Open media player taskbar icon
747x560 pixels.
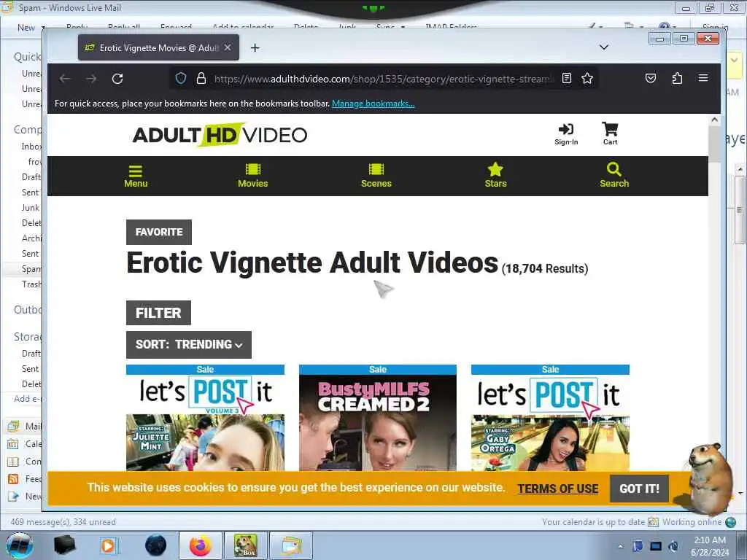point(109,545)
